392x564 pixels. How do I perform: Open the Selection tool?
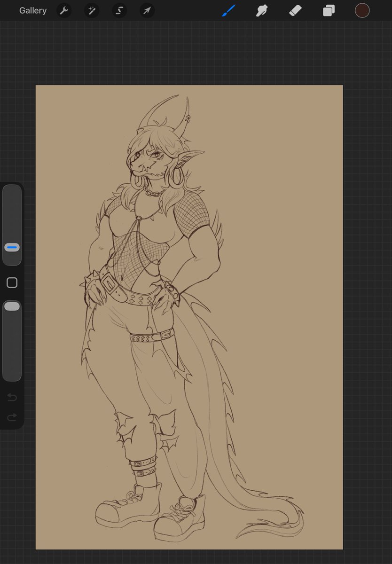119,10
